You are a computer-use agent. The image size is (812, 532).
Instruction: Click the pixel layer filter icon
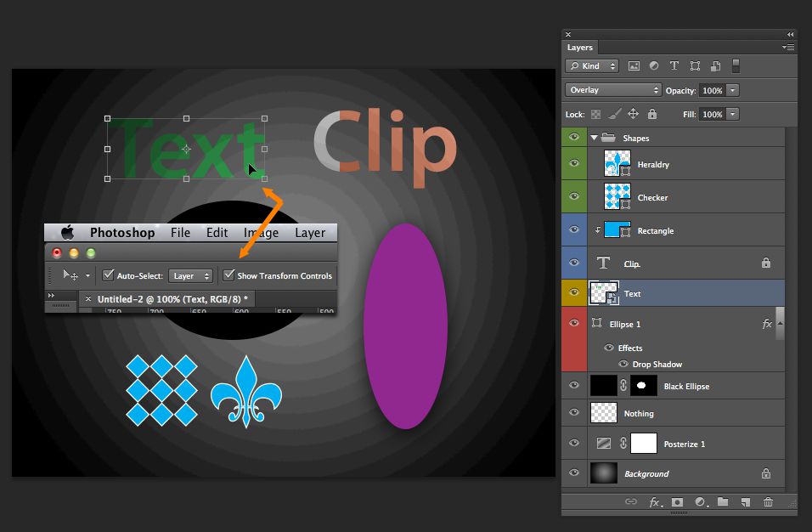click(634, 66)
